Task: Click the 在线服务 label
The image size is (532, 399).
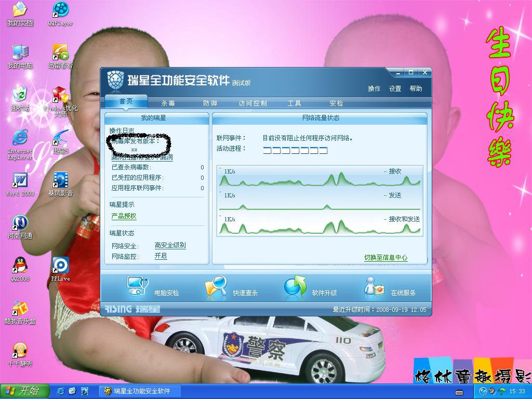Action: coord(403,292)
